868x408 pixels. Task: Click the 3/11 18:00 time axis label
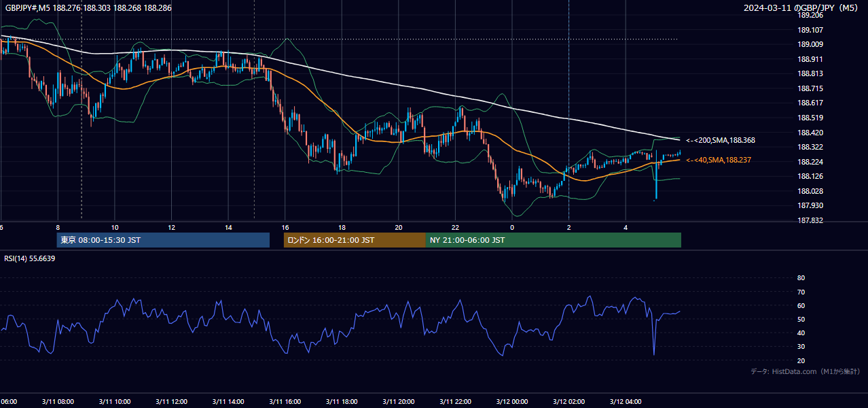pyautogui.click(x=342, y=401)
